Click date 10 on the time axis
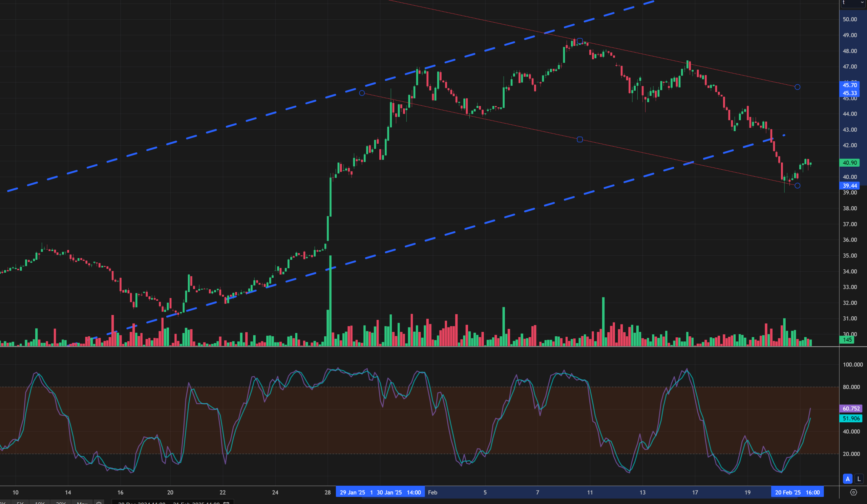The width and height of the screenshot is (867, 504). click(16, 492)
